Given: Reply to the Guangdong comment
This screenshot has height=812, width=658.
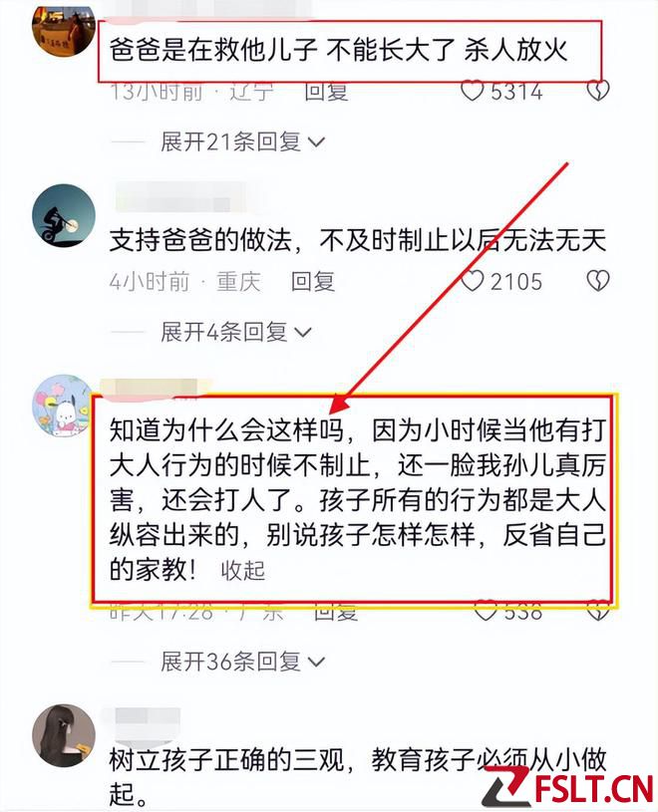Looking at the screenshot, I should [336, 612].
